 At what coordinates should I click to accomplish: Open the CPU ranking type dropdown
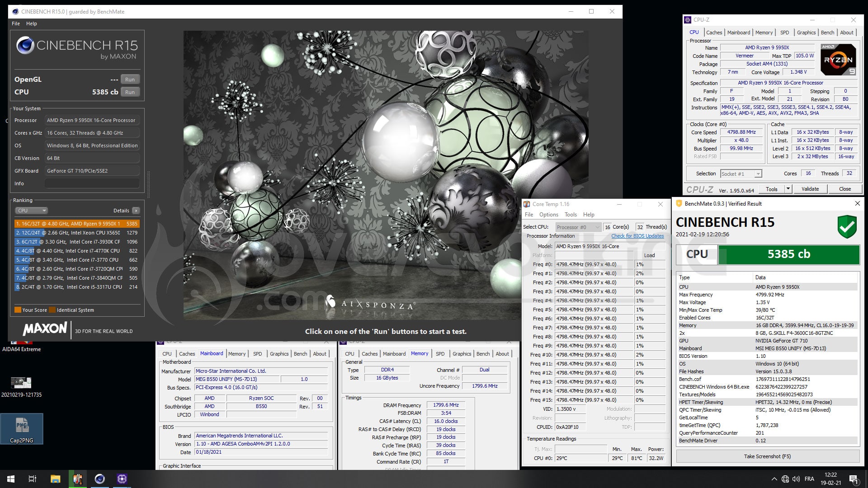click(x=32, y=211)
